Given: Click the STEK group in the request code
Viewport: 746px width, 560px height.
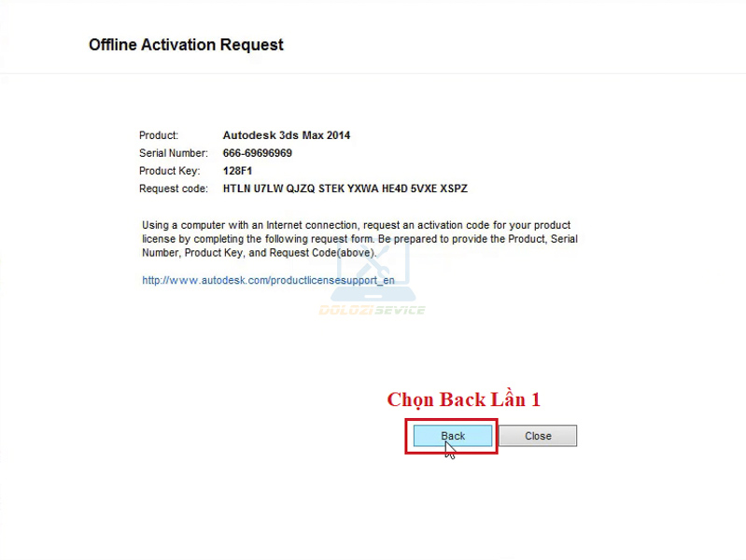Looking at the screenshot, I should tap(330, 189).
